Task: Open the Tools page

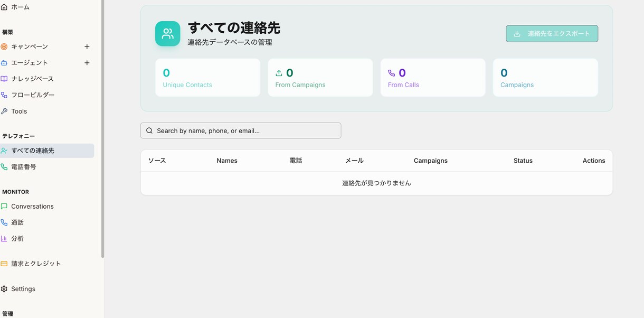Action: click(19, 111)
